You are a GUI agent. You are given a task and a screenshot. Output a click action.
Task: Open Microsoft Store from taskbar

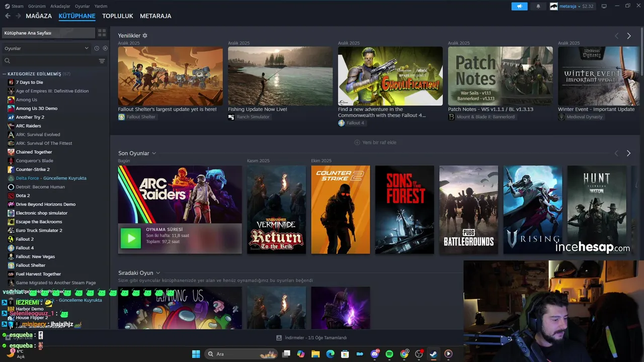[345, 354]
